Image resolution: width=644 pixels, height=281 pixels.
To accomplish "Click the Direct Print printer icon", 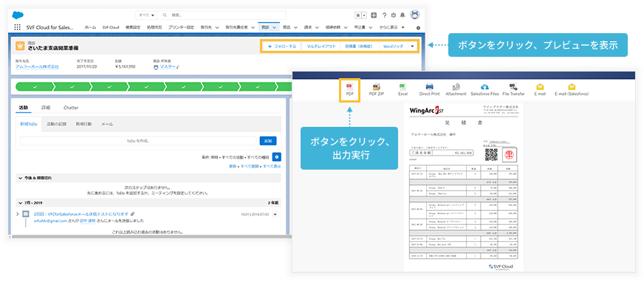I will (x=430, y=86).
